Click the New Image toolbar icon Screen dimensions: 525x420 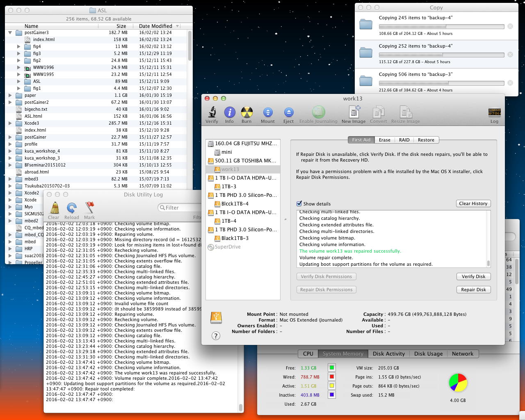point(354,112)
